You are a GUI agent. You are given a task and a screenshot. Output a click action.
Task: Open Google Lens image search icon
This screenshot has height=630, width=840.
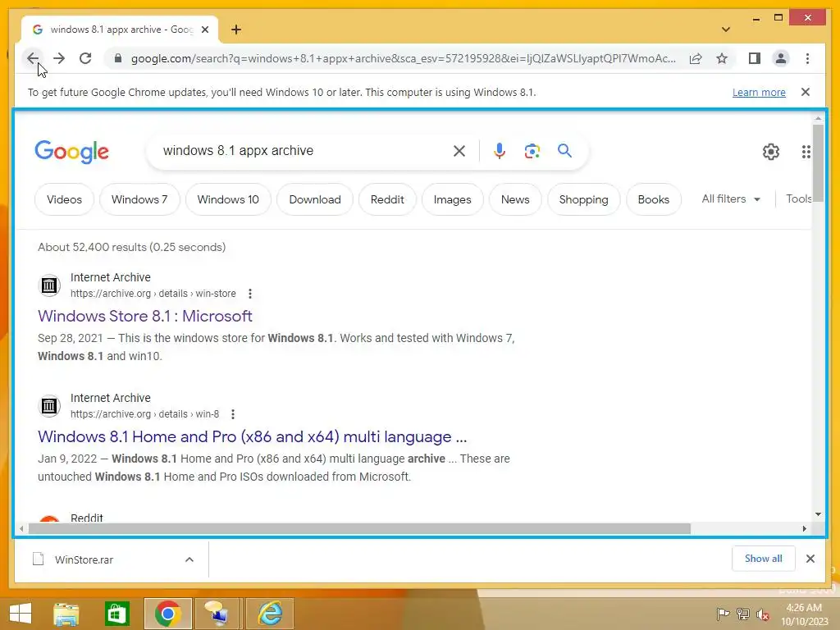pyautogui.click(x=532, y=151)
